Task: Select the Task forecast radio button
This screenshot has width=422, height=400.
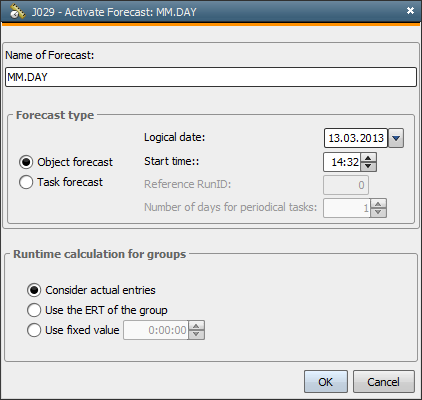Action: tap(26, 182)
